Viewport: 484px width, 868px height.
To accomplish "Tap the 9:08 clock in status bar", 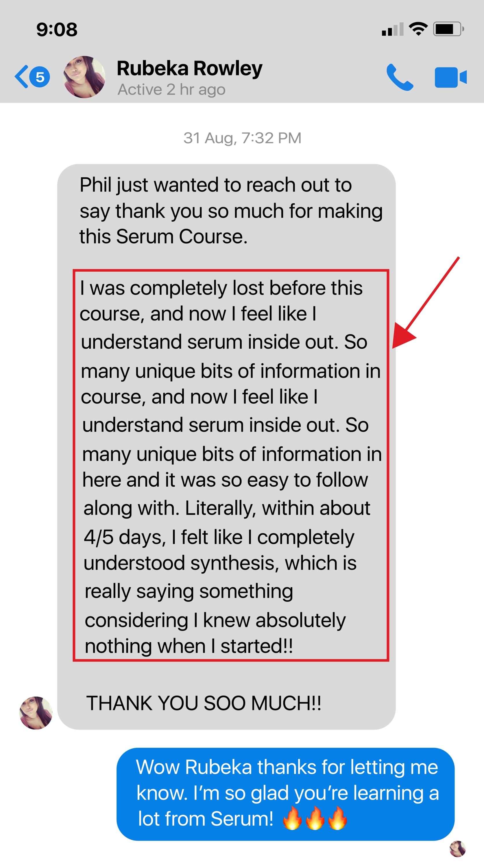I will (57, 29).
